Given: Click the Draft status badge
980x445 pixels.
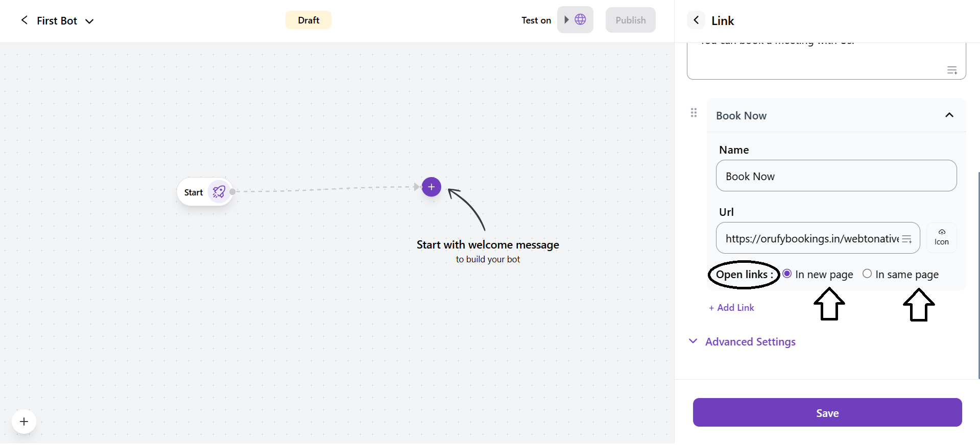Looking at the screenshot, I should click(308, 20).
